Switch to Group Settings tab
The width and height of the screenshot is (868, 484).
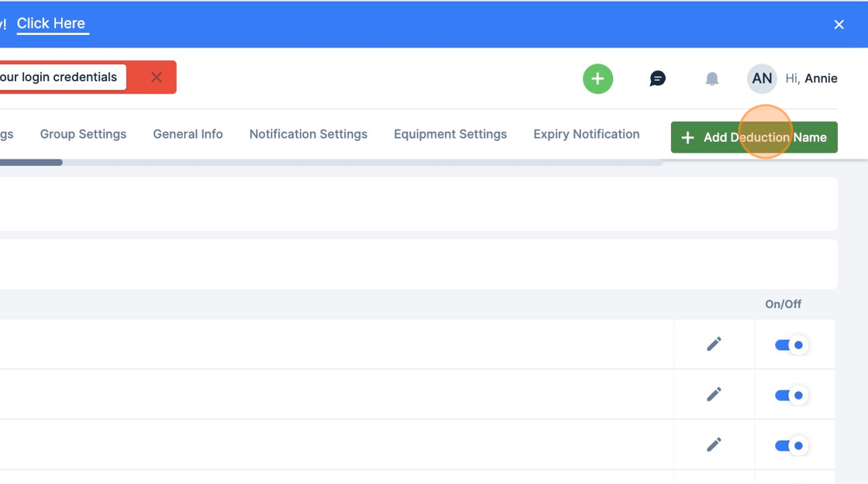click(83, 134)
